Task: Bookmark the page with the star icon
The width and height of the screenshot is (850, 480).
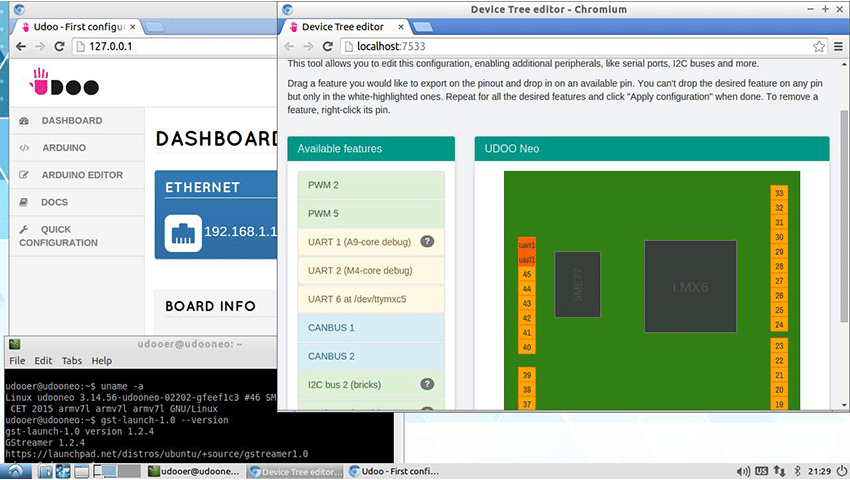Action: [x=819, y=47]
